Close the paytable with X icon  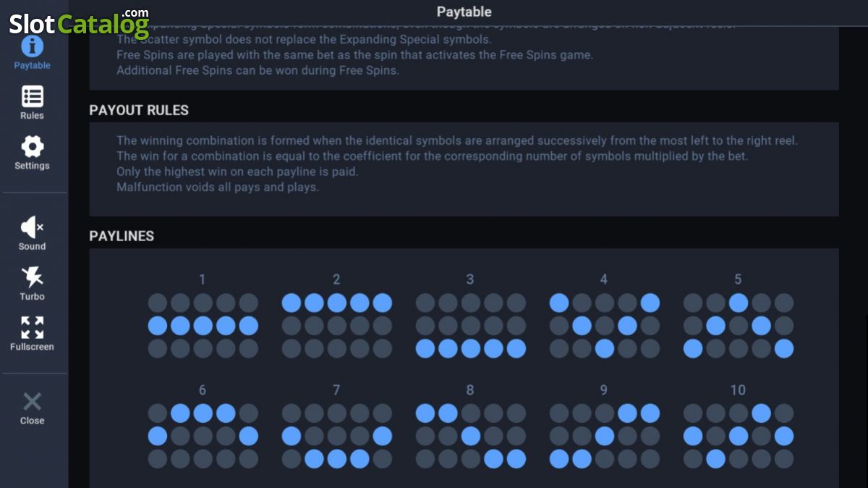coord(32,402)
